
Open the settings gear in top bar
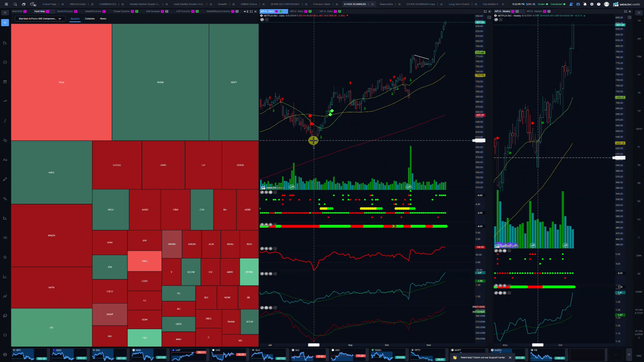pos(592,4)
